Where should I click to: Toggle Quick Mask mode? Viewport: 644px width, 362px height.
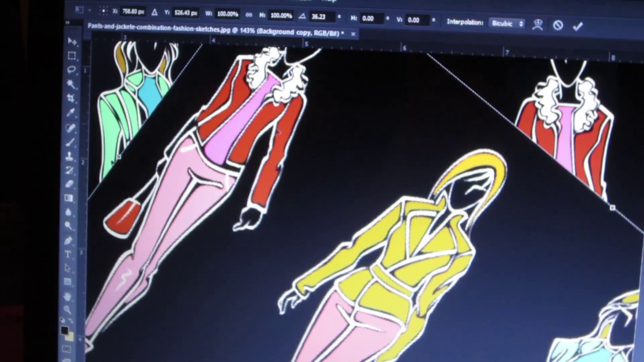(67, 348)
